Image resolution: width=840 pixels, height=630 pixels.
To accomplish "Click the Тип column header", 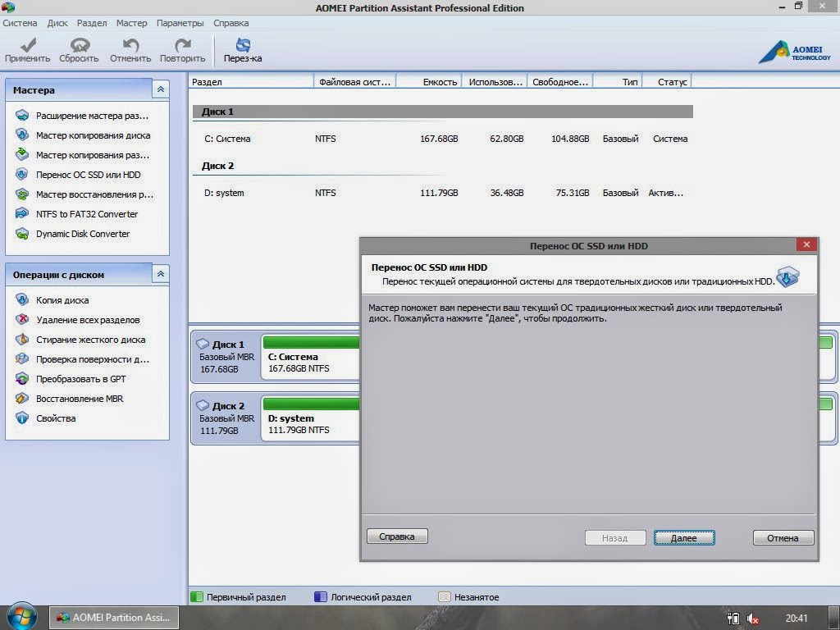I will [617, 82].
